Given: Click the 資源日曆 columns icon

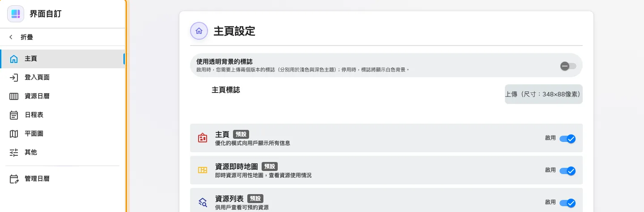Looking at the screenshot, I should 14,96.
